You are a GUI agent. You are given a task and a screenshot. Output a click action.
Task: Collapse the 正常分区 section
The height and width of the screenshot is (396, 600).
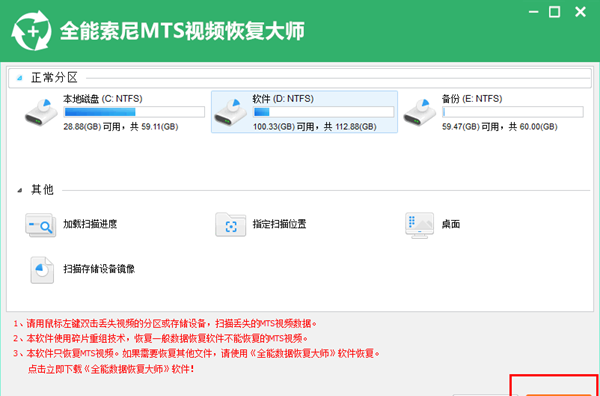coord(20,79)
